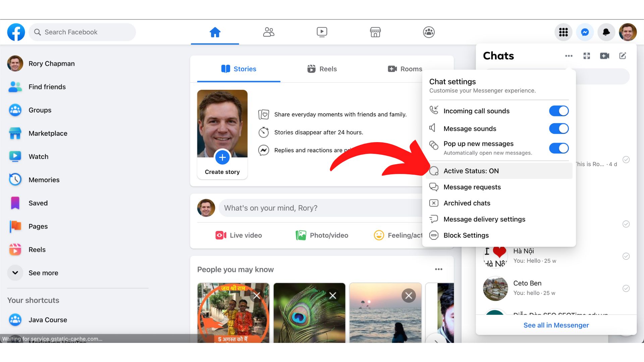
Task: Toggle off Incoming call sounds
Action: (558, 111)
